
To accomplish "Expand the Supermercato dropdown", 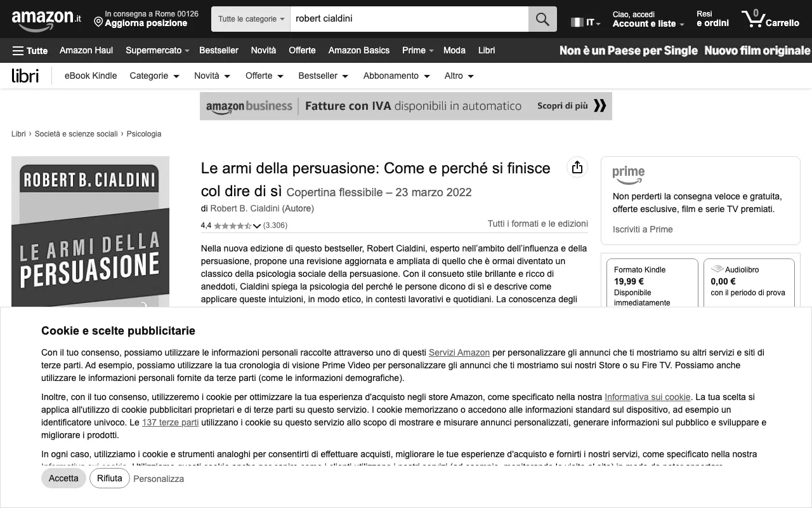I will pos(157,50).
